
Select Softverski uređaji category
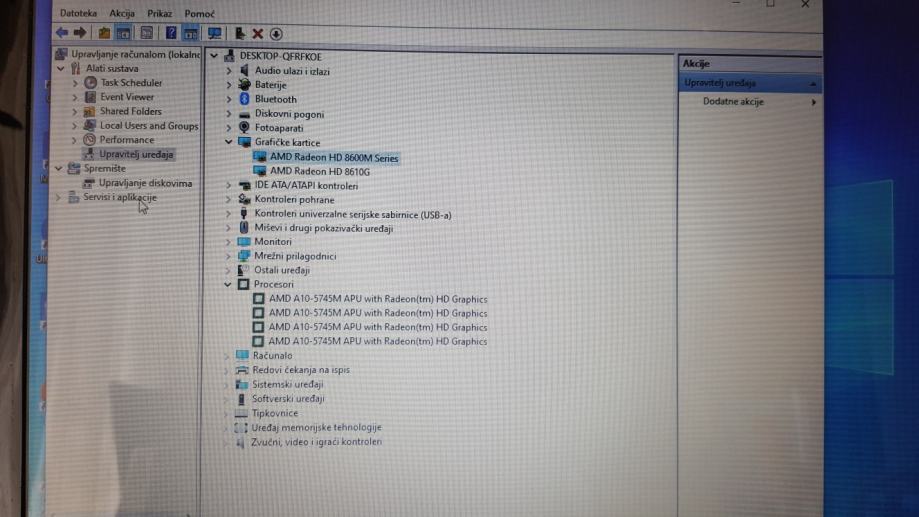pyautogui.click(x=288, y=399)
